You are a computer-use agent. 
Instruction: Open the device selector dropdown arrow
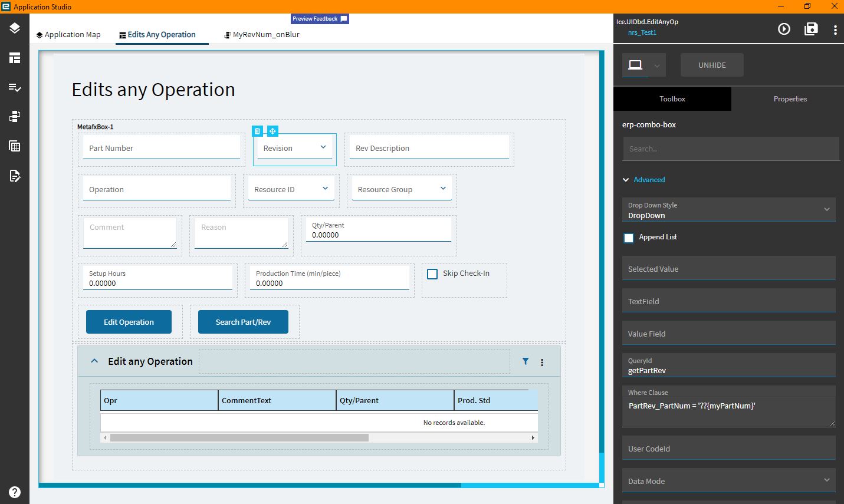click(x=657, y=65)
